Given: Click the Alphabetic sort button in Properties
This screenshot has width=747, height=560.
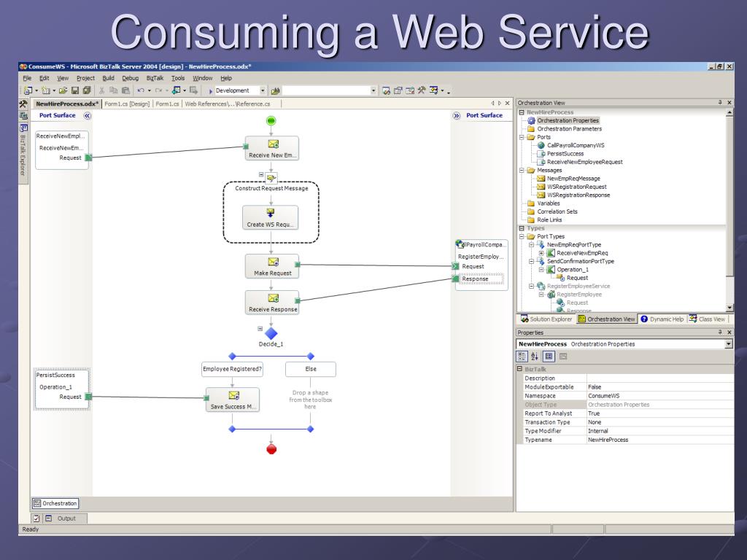Looking at the screenshot, I should pos(535,356).
